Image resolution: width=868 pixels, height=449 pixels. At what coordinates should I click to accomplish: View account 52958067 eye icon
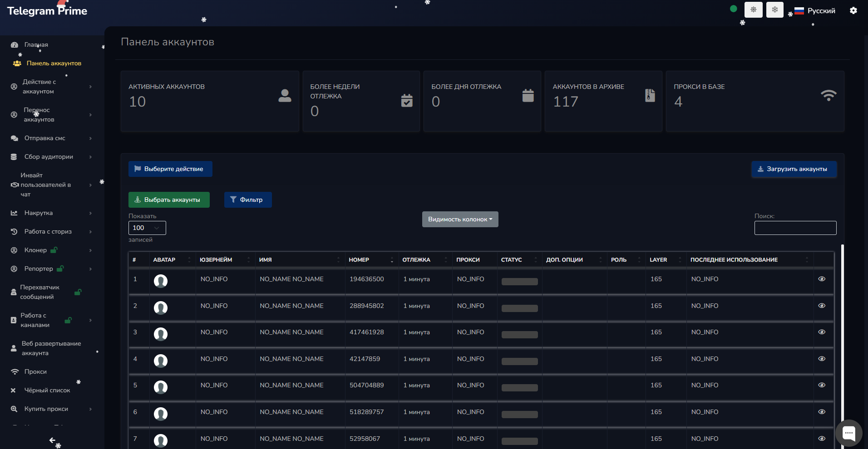822,439
